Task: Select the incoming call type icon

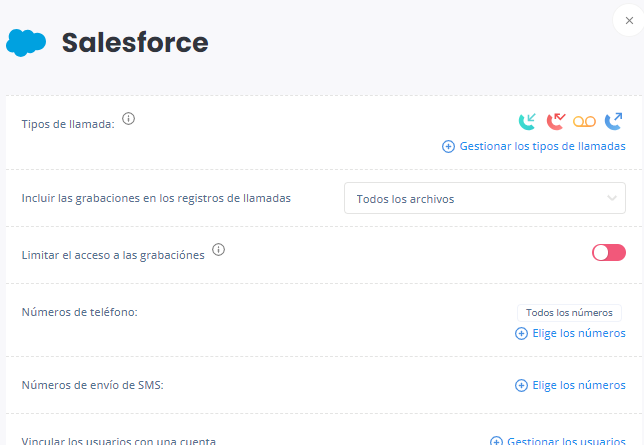Action: click(x=527, y=122)
